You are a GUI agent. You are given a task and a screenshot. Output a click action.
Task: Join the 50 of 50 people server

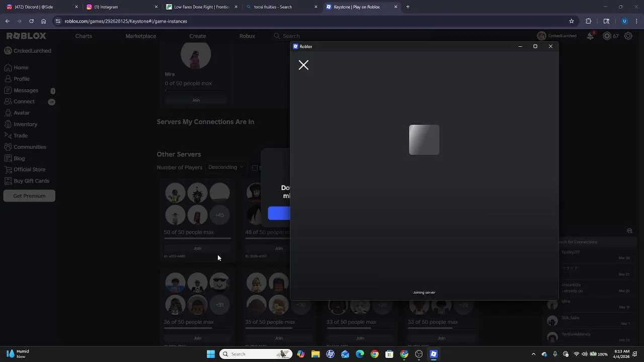coord(197,248)
